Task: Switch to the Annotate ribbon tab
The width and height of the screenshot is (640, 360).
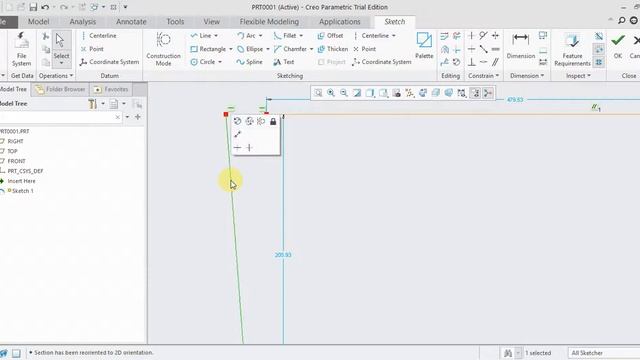Action: [x=131, y=22]
